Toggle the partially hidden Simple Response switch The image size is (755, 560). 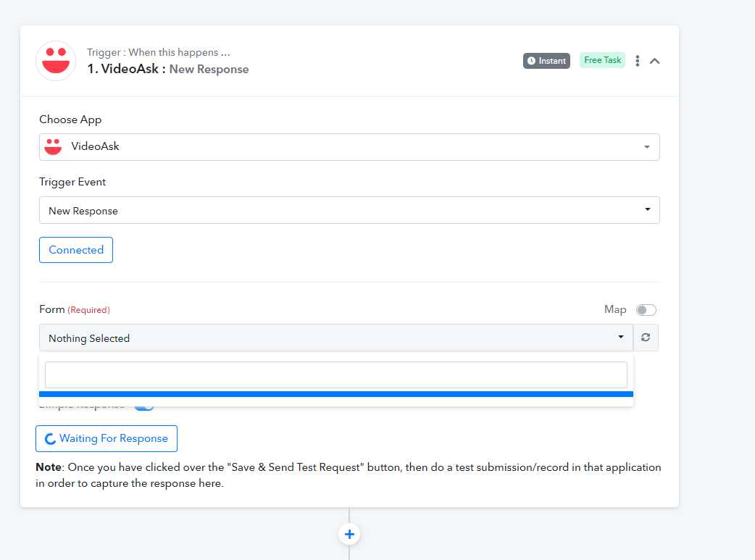click(144, 407)
